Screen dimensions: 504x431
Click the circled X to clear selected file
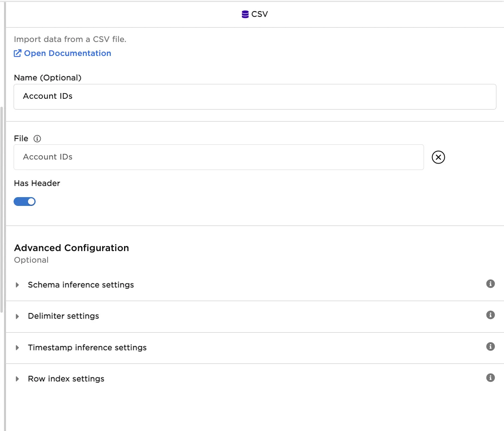point(438,157)
